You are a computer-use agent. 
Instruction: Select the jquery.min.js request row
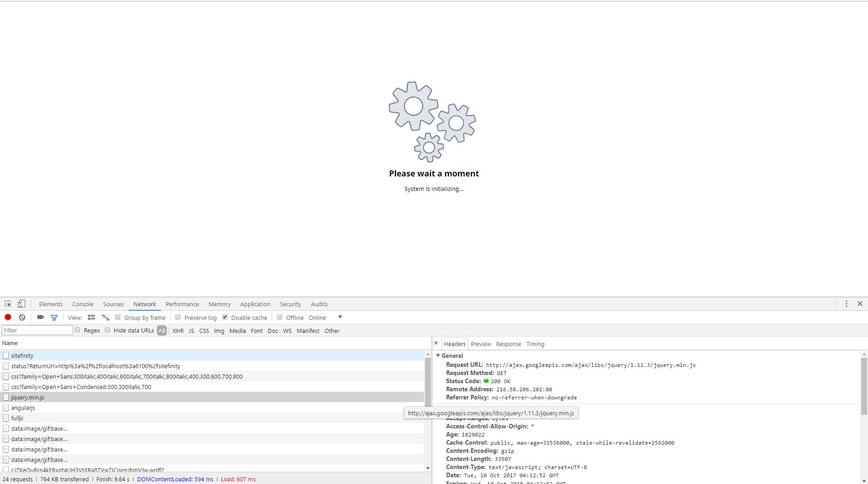pos(212,397)
